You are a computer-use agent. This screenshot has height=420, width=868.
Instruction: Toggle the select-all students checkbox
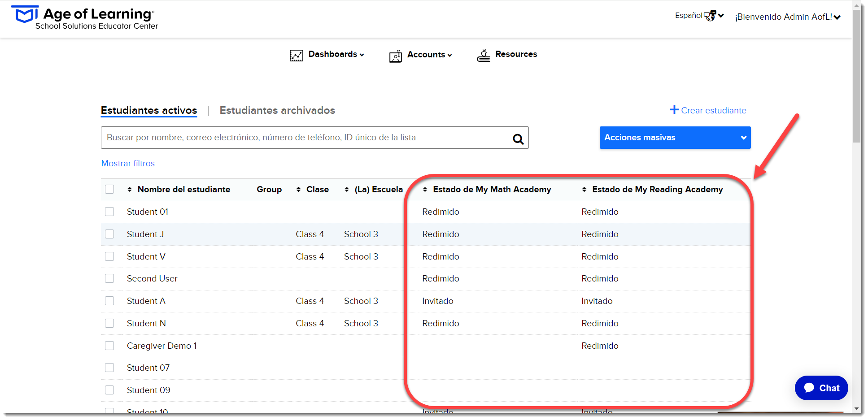click(x=109, y=189)
